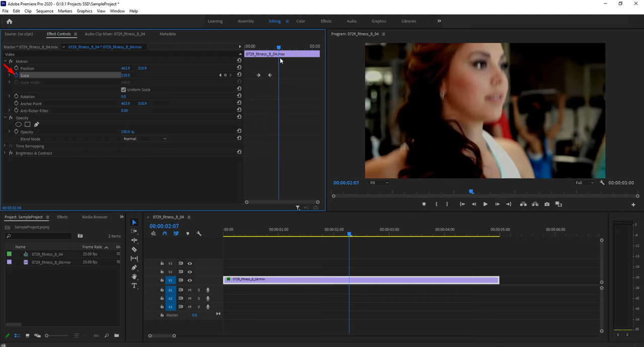Screen dimensions: 644x347
Task: Toggle Opacity animation stopwatch
Action: tap(16, 131)
